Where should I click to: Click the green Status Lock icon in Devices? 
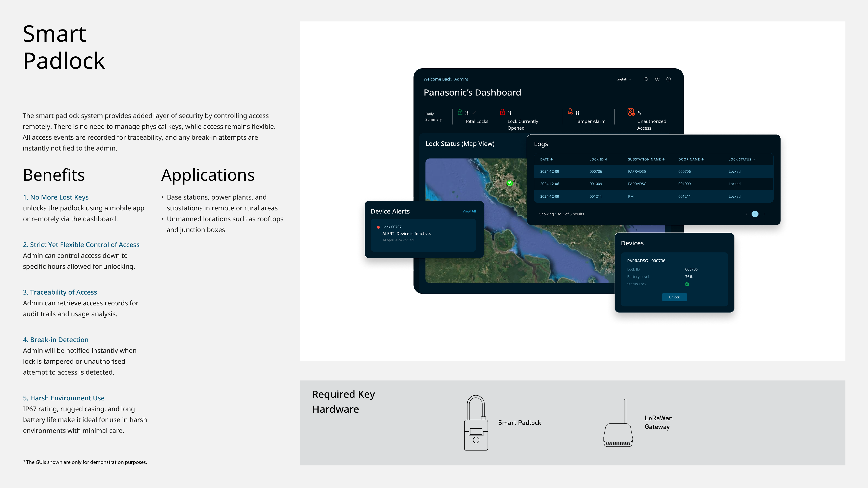[687, 284]
